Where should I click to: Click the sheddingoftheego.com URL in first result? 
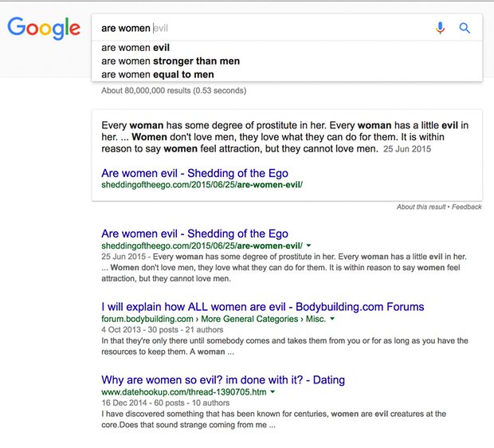click(202, 246)
